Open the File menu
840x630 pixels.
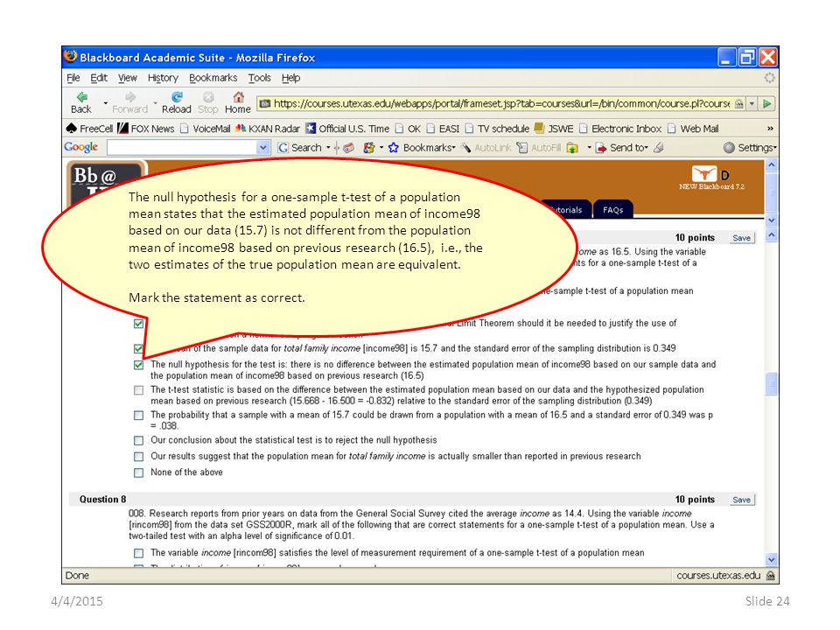tap(73, 78)
